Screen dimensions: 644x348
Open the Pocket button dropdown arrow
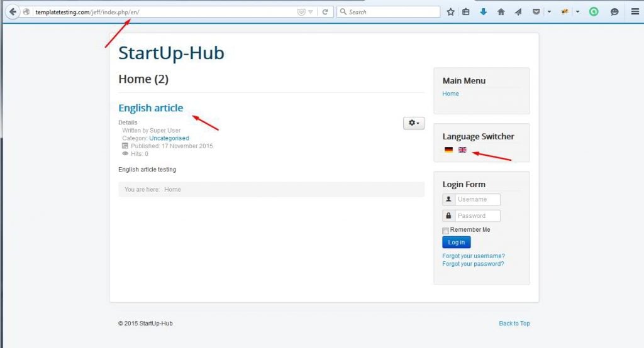549,12
